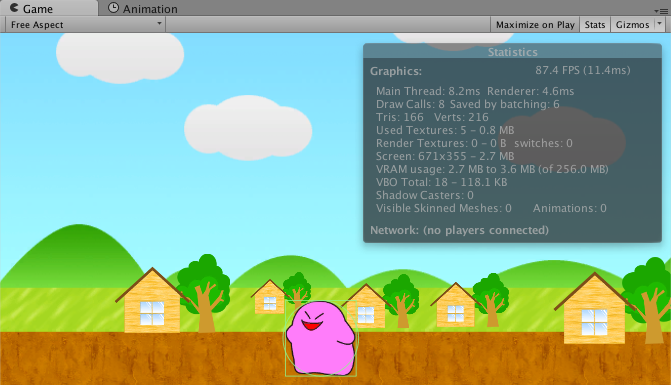Click the 87.4 FPS (11.4ms) readout
The width and height of the screenshot is (671, 385).
582,70
